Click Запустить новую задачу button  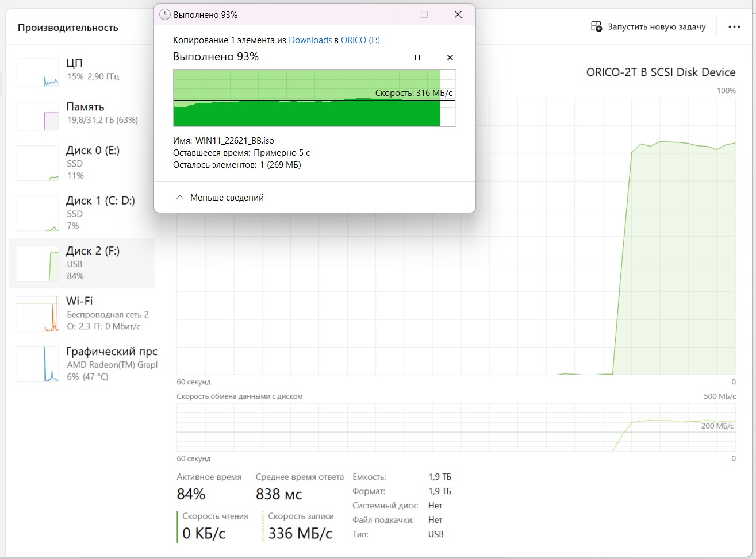point(648,27)
